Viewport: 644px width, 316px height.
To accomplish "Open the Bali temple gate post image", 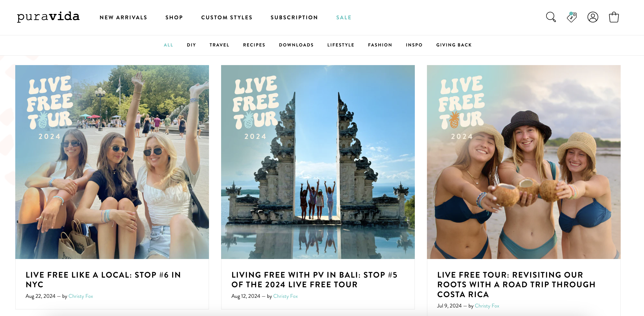I will point(318,162).
